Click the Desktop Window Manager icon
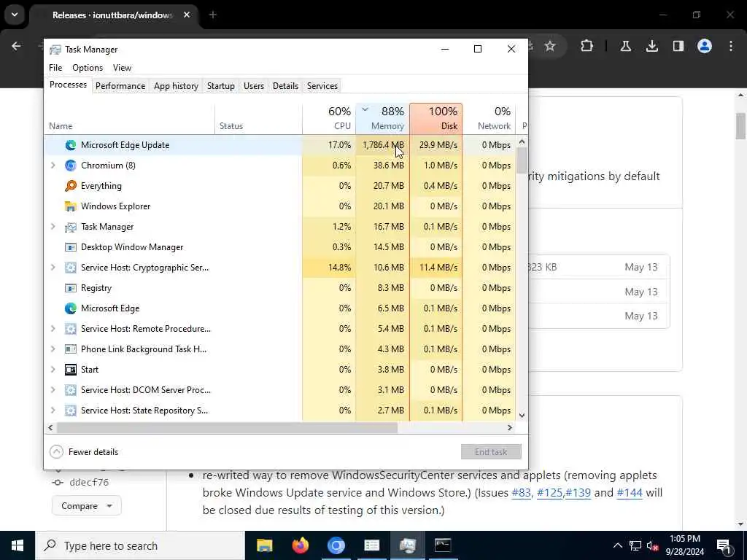Image resolution: width=747 pixels, height=560 pixels. tap(71, 248)
